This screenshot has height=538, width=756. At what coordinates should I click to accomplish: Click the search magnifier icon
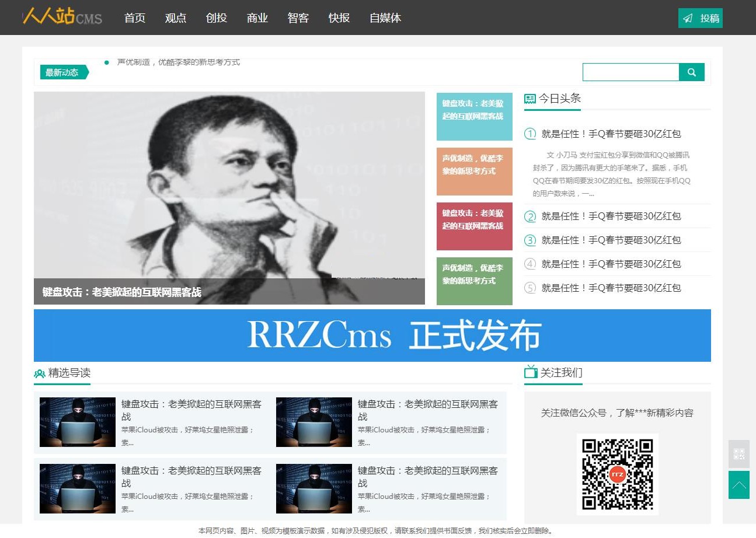[x=692, y=72]
